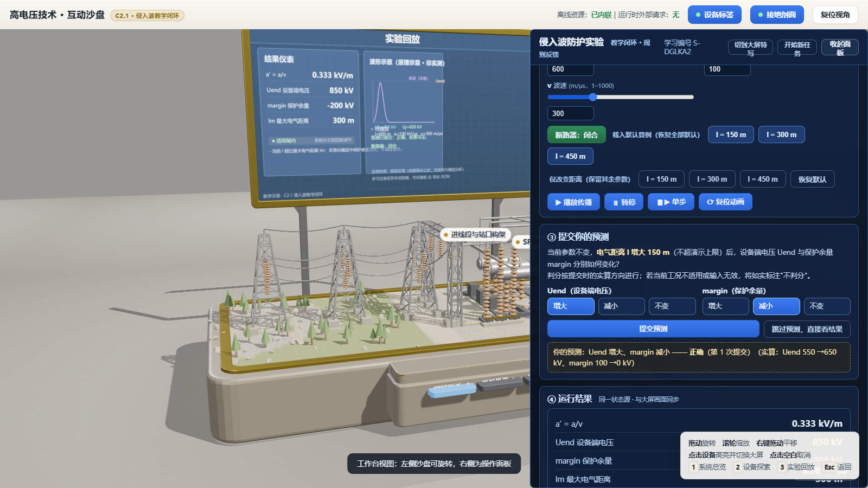This screenshot has height=488, width=868.
Task: Collapse the side panel with 收起面板
Action: (x=840, y=48)
